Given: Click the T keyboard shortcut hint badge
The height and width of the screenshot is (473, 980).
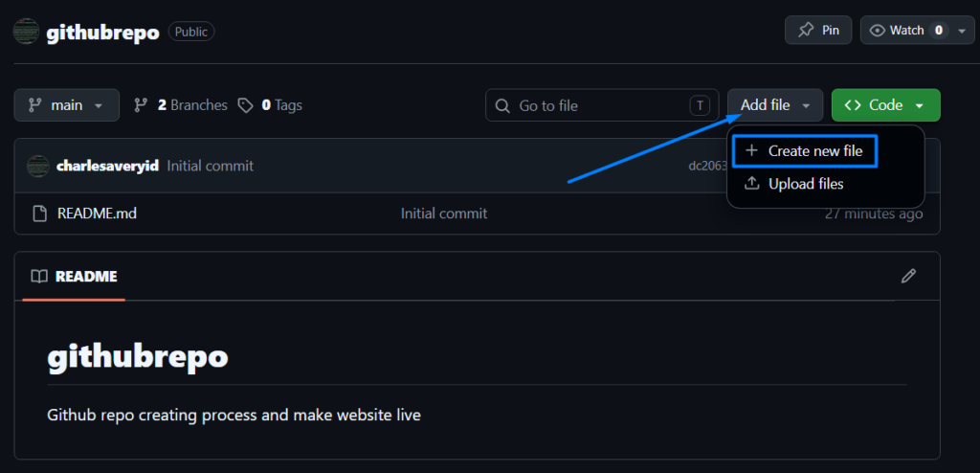Looking at the screenshot, I should click(700, 105).
